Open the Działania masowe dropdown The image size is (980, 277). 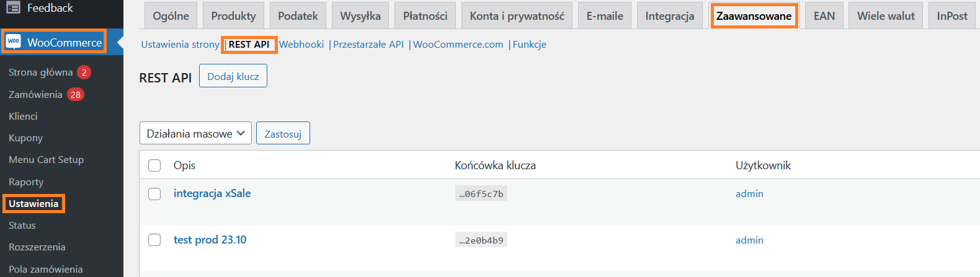pos(195,133)
